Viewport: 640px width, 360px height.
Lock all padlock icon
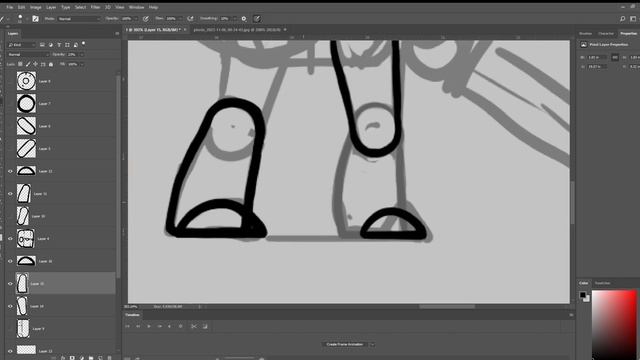click(51, 64)
